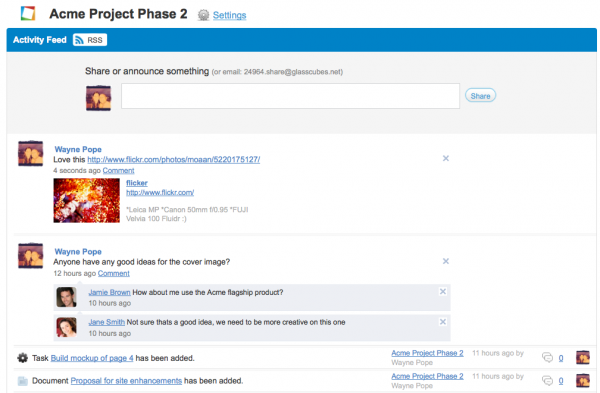Remove Jamie Brown's comment
This screenshot has width=600, height=393.
pos(443,292)
